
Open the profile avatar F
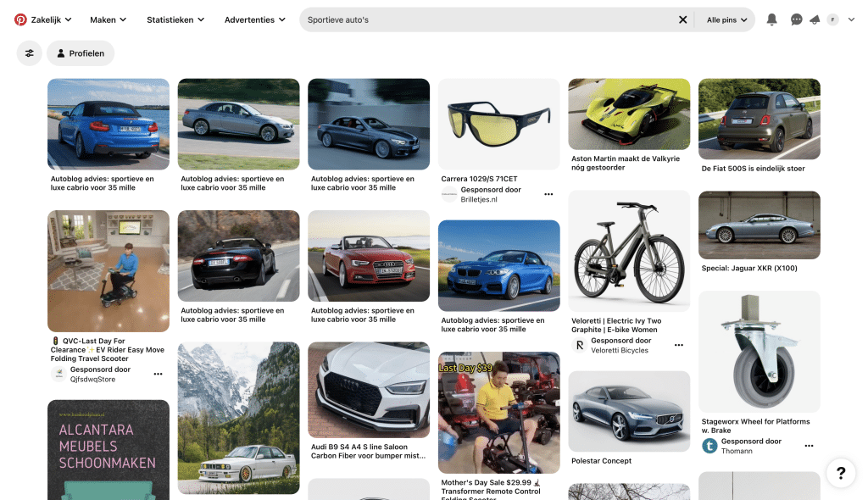tap(832, 20)
